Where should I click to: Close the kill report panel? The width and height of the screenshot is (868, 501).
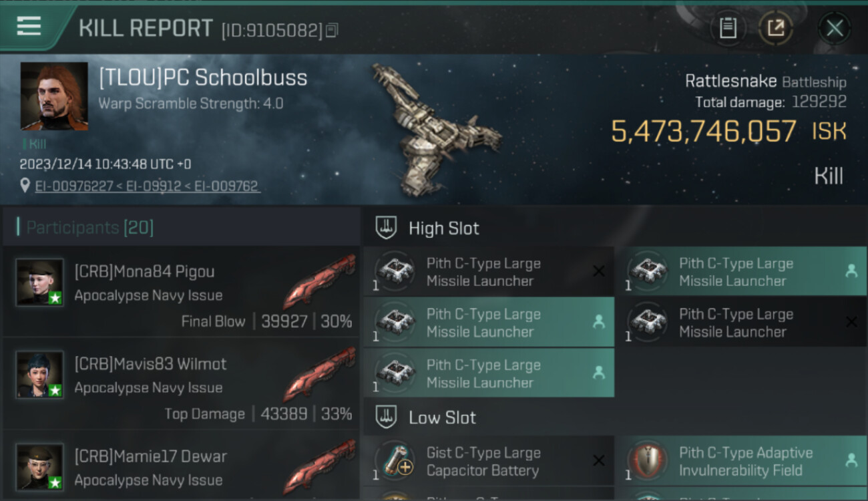point(835,28)
